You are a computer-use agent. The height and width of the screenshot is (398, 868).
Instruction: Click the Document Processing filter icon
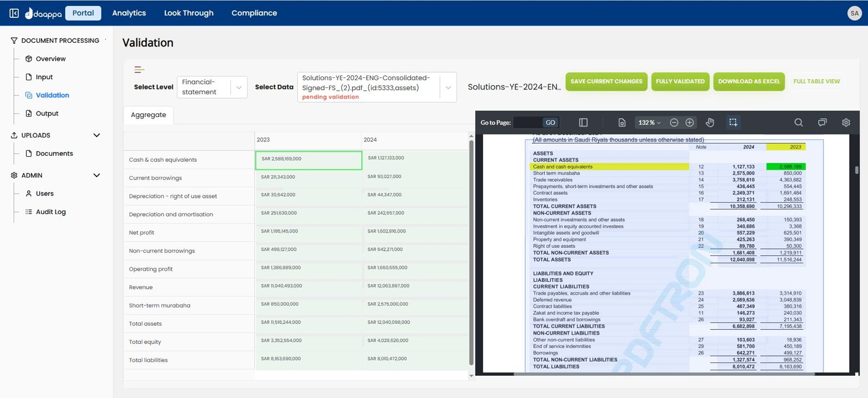14,41
